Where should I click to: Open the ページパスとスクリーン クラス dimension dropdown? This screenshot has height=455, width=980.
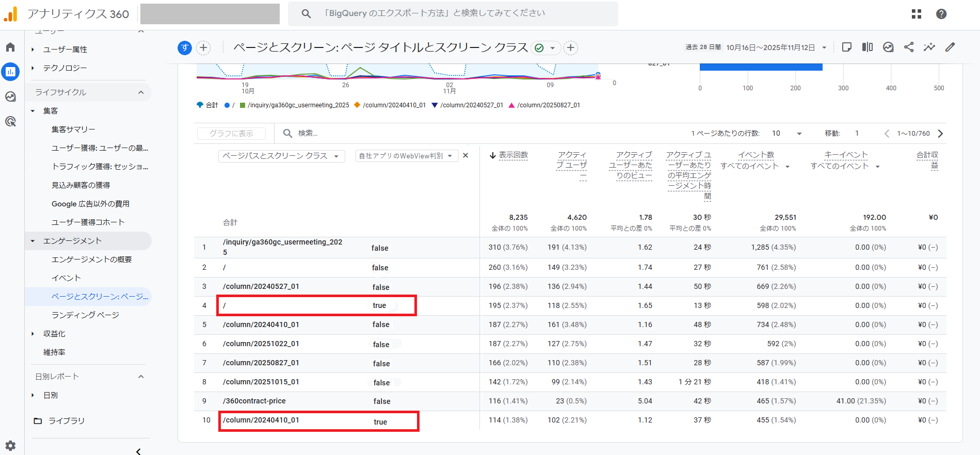(x=281, y=156)
